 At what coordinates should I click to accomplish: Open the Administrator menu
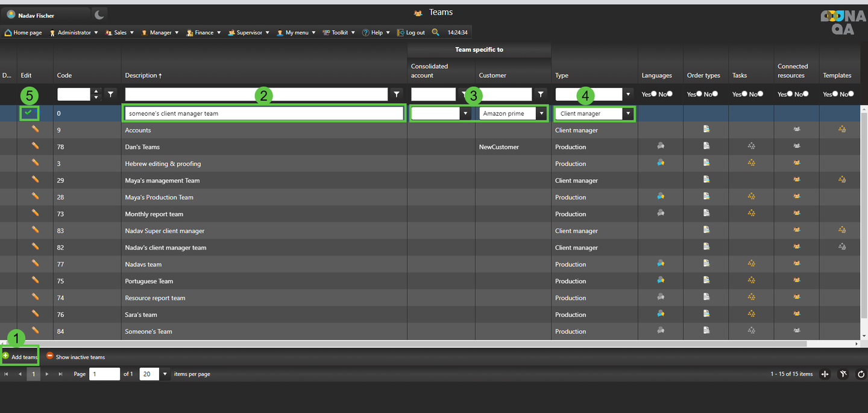(74, 33)
